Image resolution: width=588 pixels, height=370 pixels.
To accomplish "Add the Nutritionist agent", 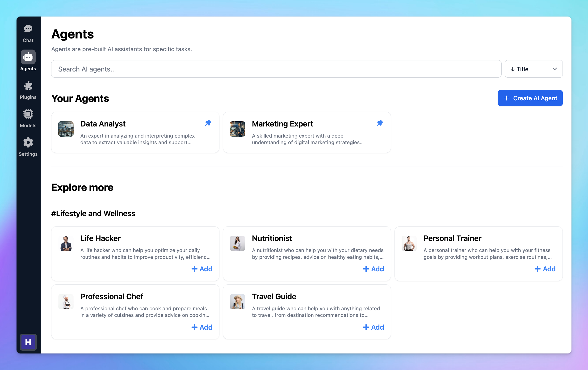I will [373, 269].
